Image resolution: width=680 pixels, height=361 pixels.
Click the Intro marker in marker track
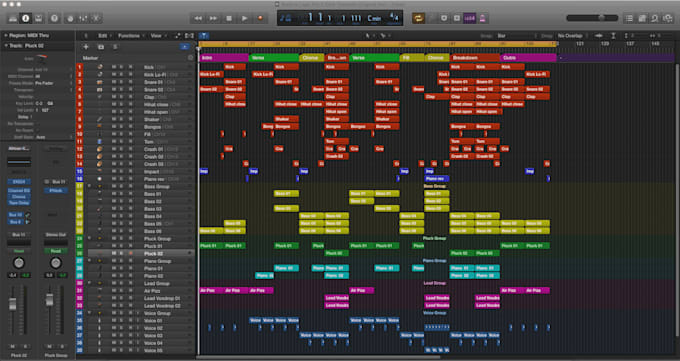(x=224, y=58)
